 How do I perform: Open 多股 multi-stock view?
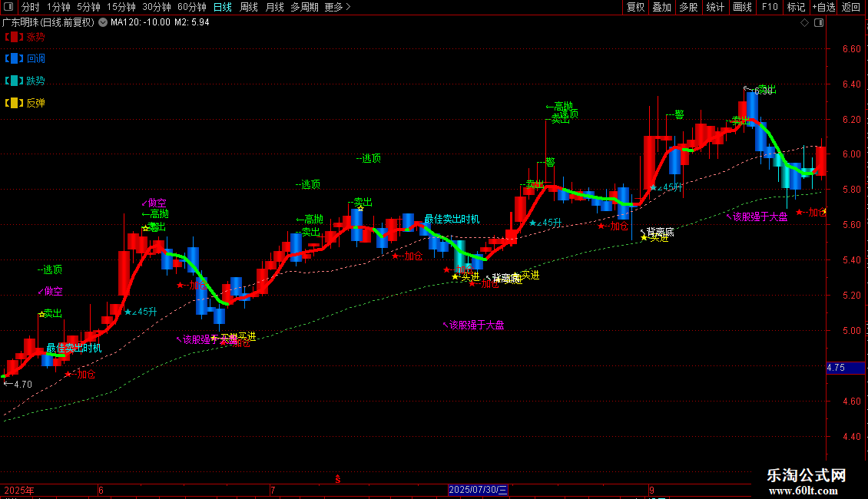point(688,7)
